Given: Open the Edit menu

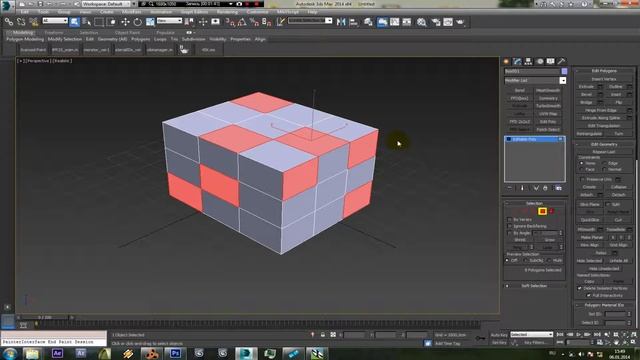Looking at the screenshot, I should click(24, 12).
